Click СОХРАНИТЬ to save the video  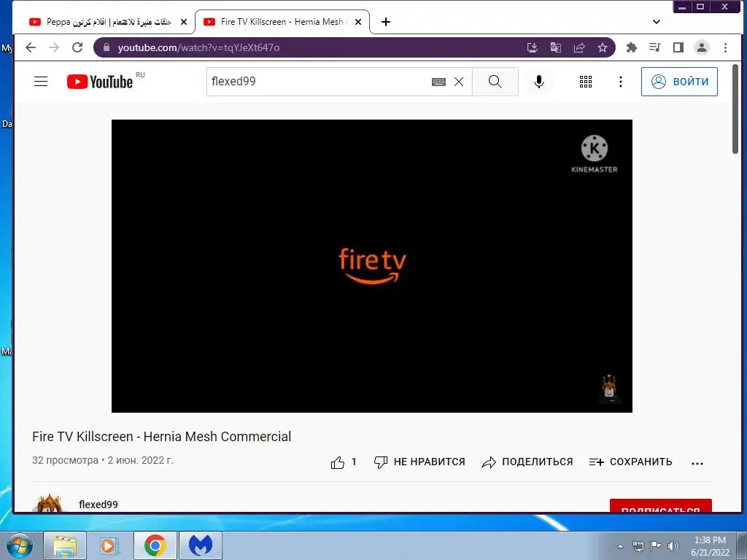tap(631, 462)
